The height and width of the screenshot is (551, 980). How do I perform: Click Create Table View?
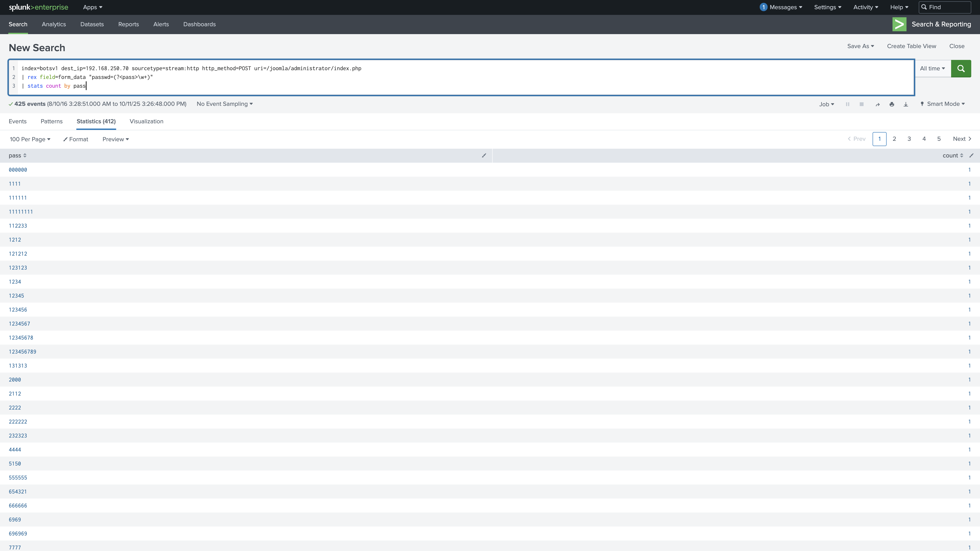click(911, 46)
